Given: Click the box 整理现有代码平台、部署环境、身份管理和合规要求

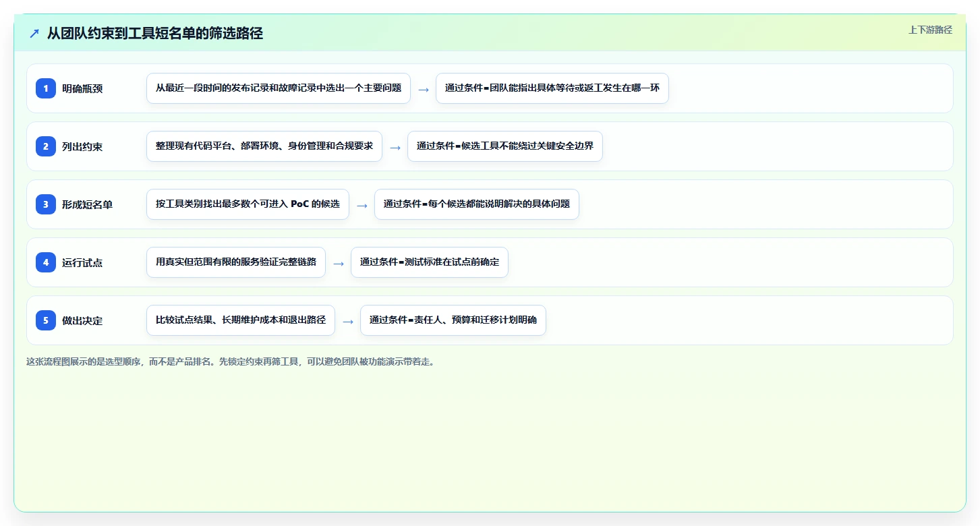Looking at the screenshot, I should 264,146.
